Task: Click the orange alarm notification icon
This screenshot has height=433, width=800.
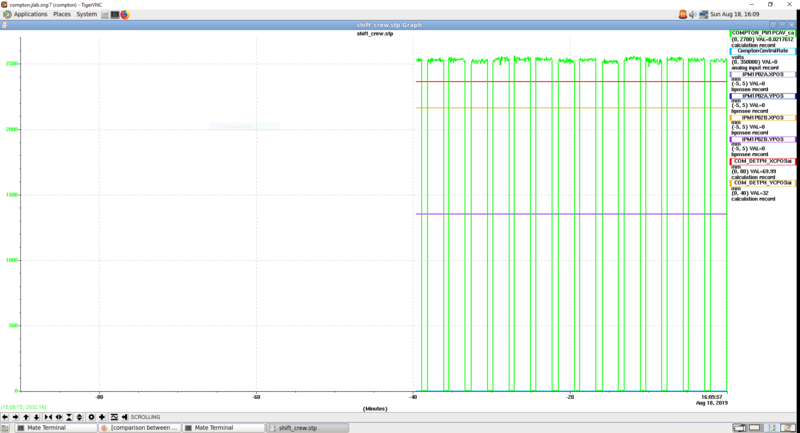Action: [x=683, y=14]
